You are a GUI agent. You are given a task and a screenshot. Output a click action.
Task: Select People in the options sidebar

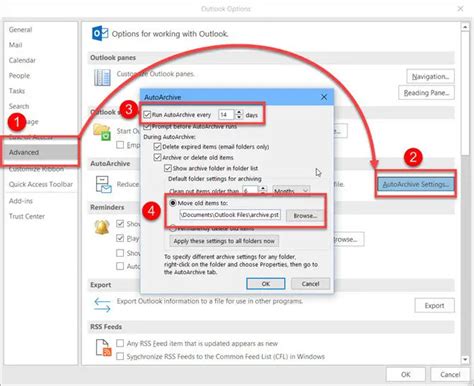(19, 76)
